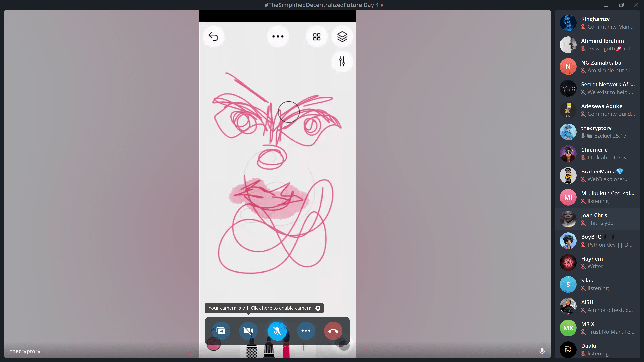
Task: Open more call options in the call bar
Action: click(306, 331)
